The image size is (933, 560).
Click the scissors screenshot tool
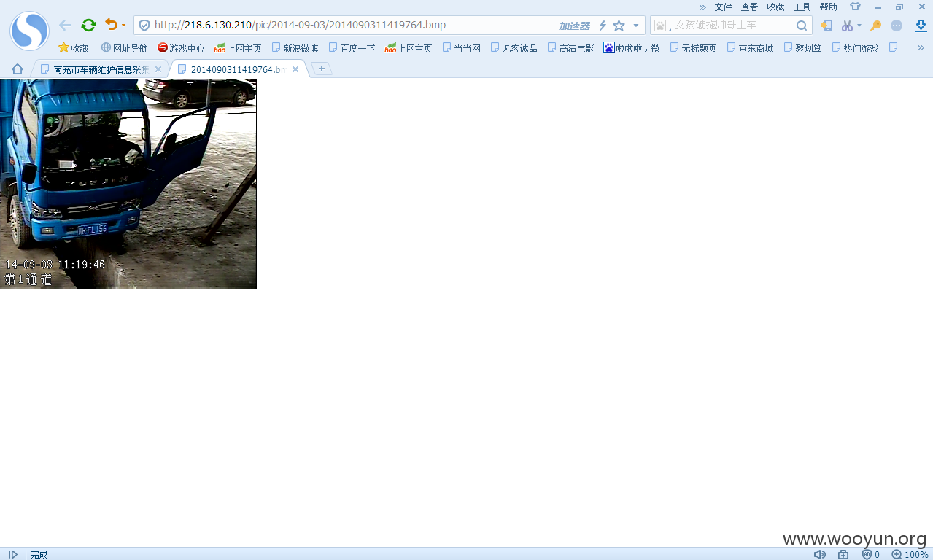847,26
